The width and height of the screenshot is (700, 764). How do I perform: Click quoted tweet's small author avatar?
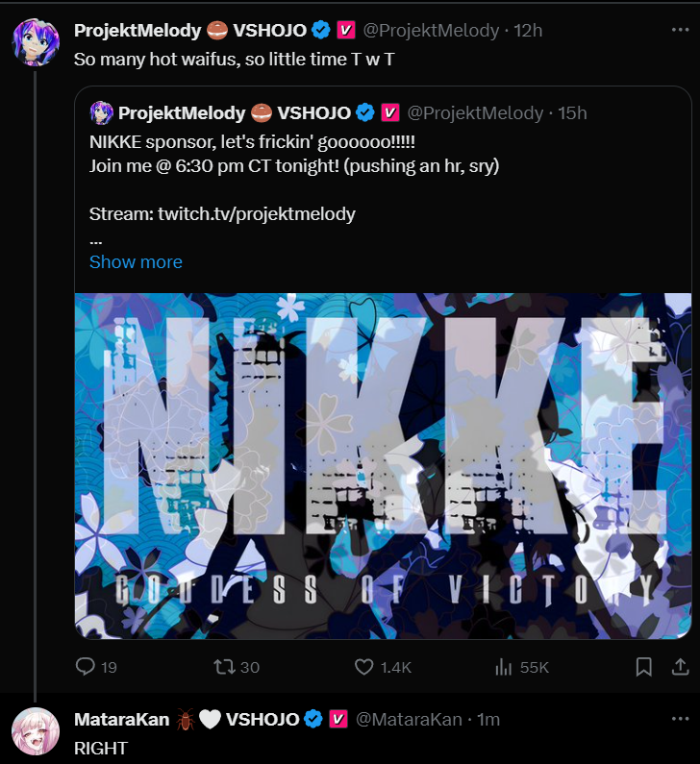point(102,112)
